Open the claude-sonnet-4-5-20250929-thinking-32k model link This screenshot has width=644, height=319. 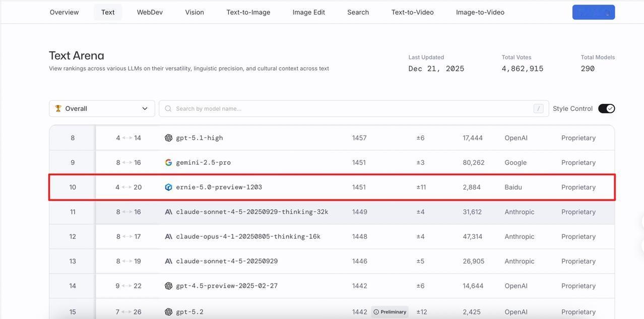252,212
